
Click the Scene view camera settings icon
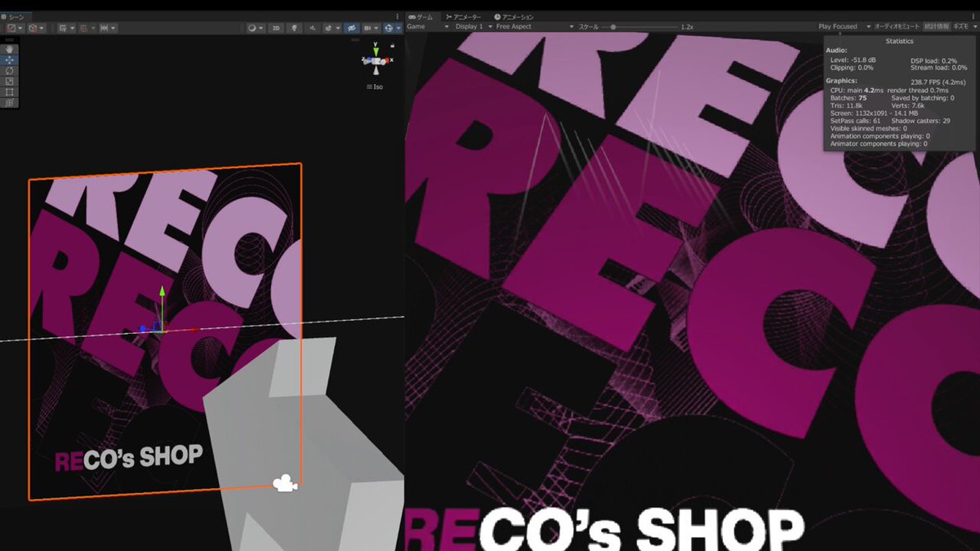pyautogui.click(x=367, y=28)
